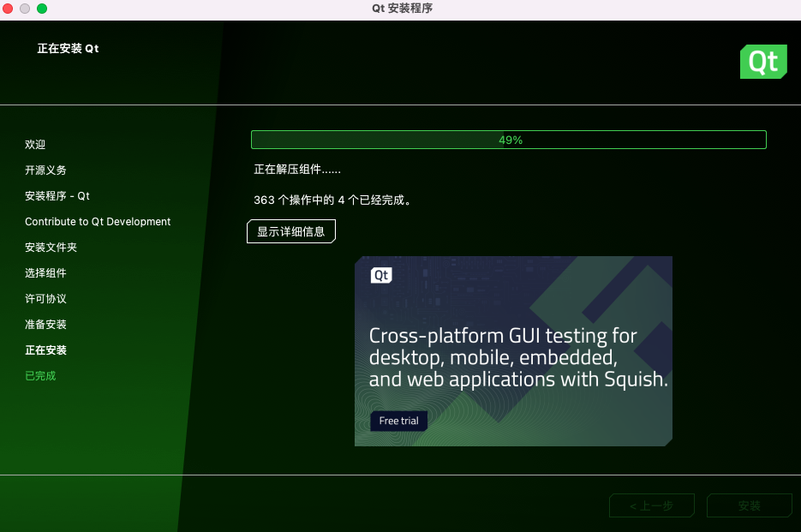This screenshot has height=532, width=801.
Task: Select the green 已完成 step in sidebar
Action: tap(40, 375)
